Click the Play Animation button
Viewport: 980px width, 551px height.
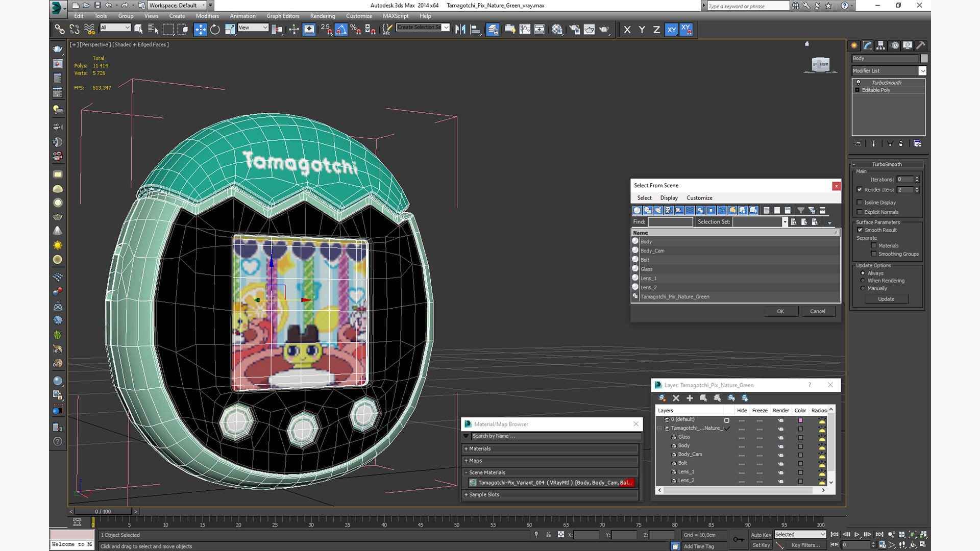tap(857, 535)
